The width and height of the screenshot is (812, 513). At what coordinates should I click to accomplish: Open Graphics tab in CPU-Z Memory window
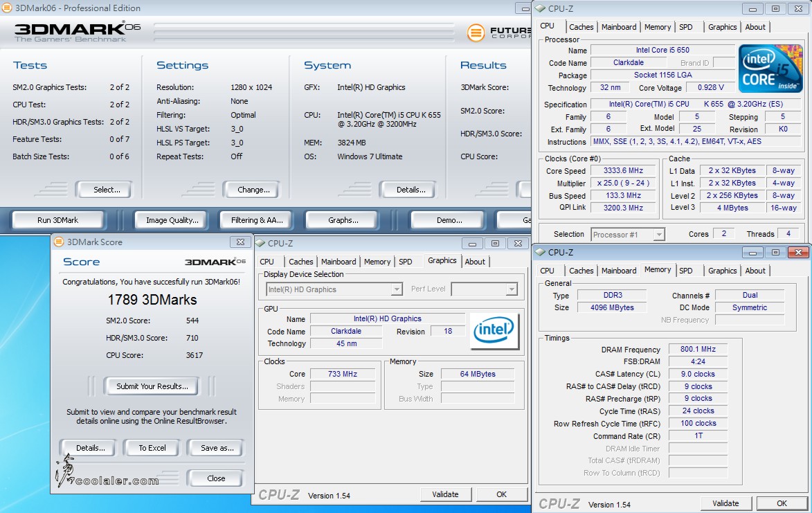click(723, 271)
